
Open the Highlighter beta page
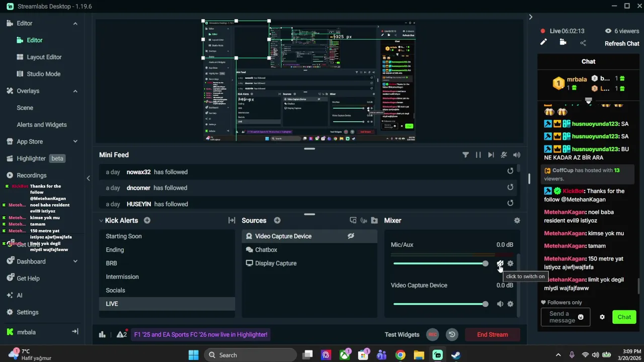tap(36, 158)
